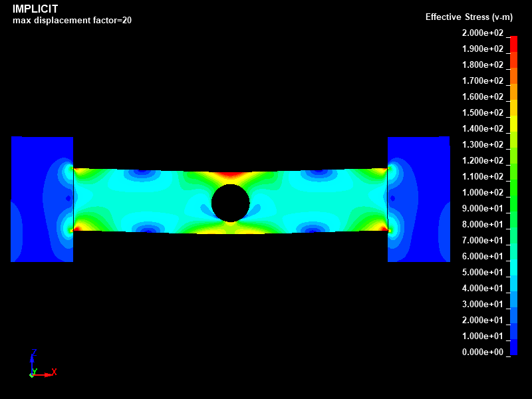Select the circular hole in the plate center
This screenshot has height=399, width=532.
point(231,203)
